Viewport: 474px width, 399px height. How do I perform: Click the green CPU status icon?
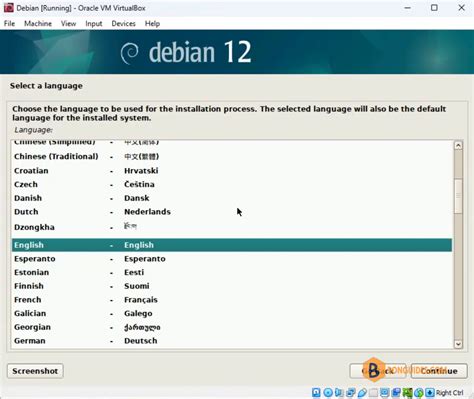click(x=408, y=393)
